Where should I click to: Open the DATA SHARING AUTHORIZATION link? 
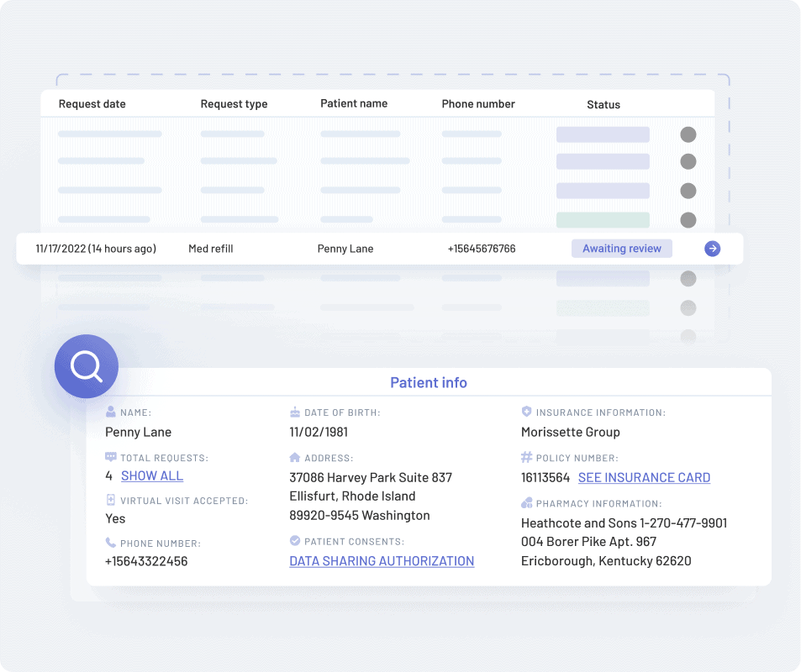382,561
